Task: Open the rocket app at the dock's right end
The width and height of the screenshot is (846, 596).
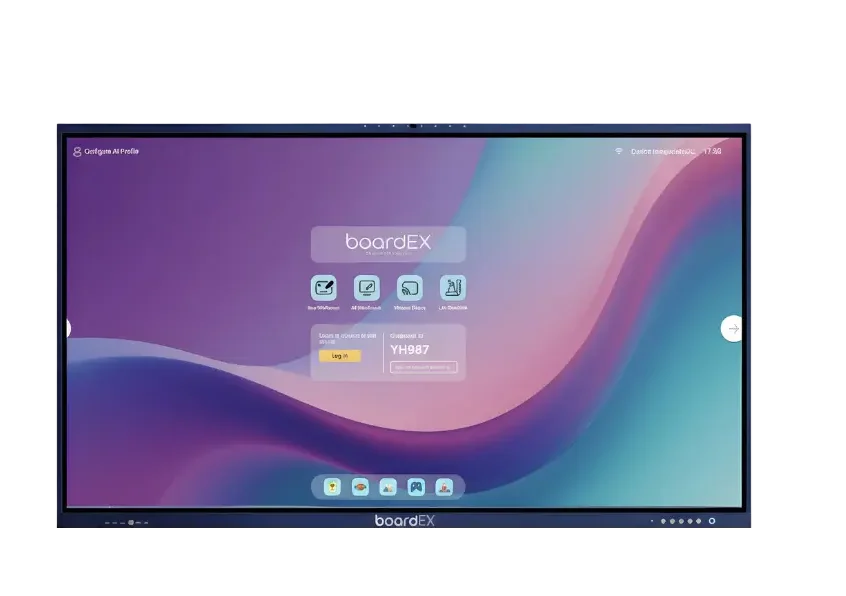Action: click(x=443, y=487)
